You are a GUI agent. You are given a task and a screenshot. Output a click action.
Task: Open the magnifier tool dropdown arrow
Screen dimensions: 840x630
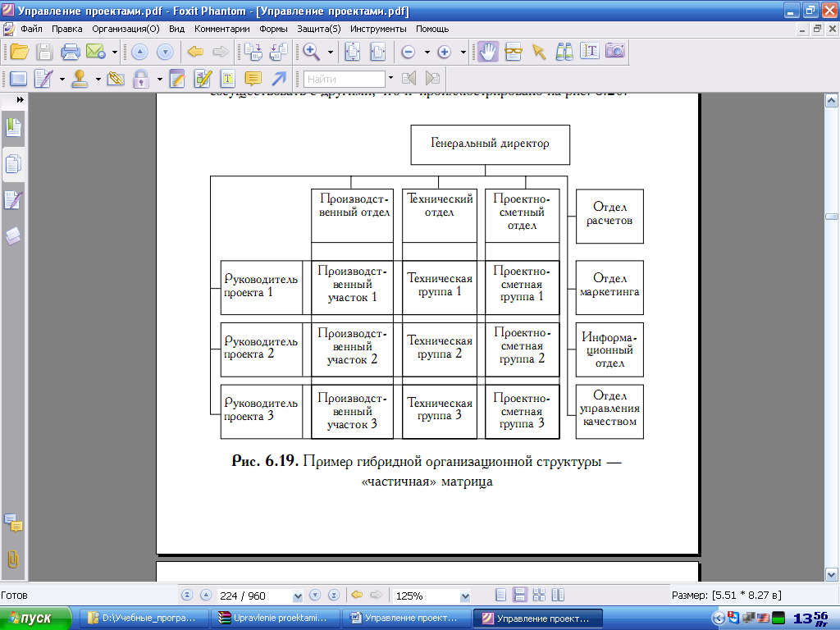coord(330,52)
